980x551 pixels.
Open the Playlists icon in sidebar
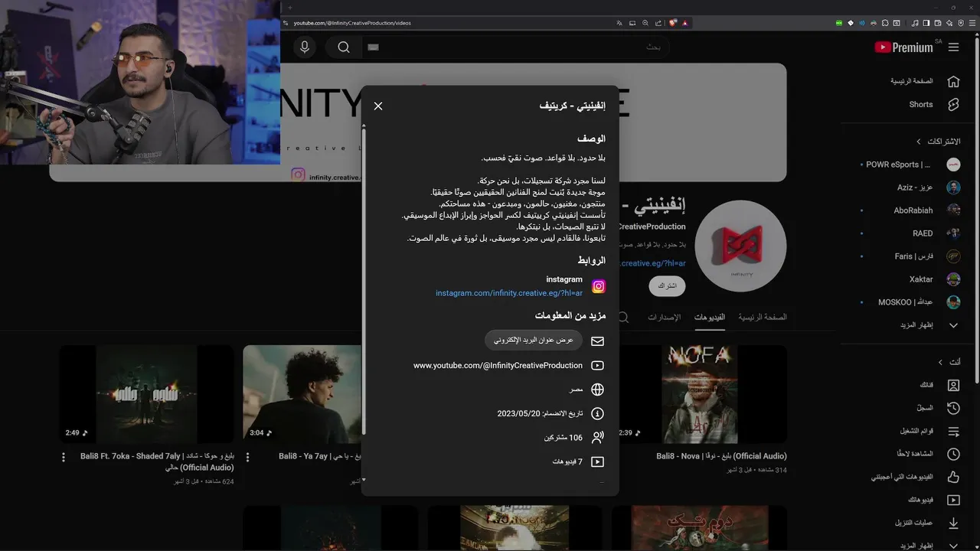(953, 432)
